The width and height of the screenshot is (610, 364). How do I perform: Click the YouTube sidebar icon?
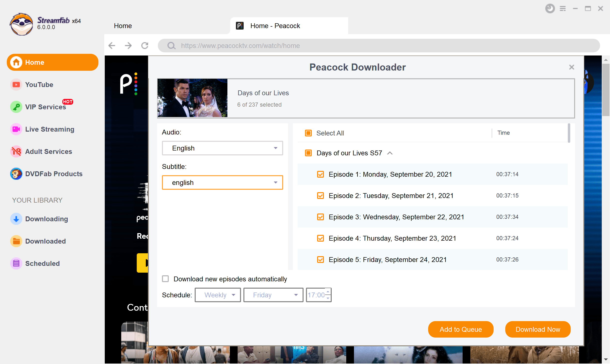point(16,85)
